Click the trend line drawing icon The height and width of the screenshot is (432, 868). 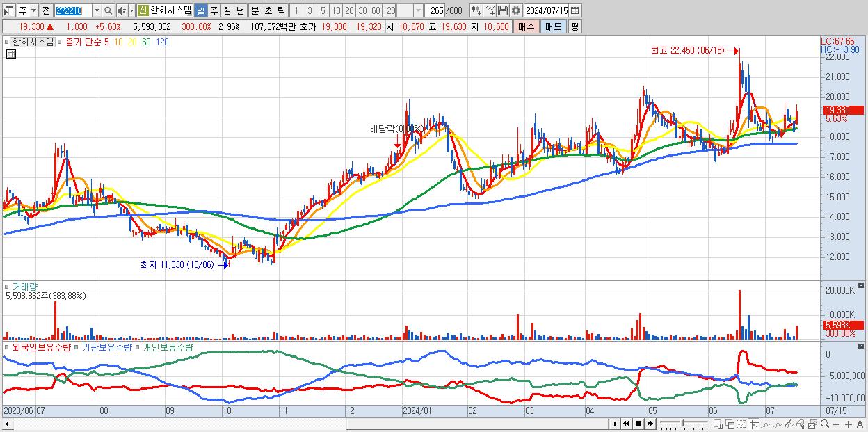(766, 424)
